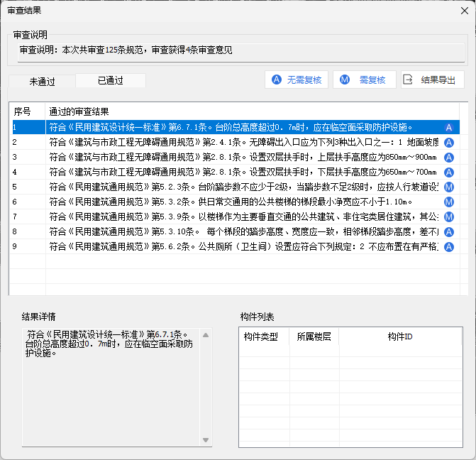Click the M review icon on row 7
The width and height of the screenshot is (476, 460).
coord(448,217)
